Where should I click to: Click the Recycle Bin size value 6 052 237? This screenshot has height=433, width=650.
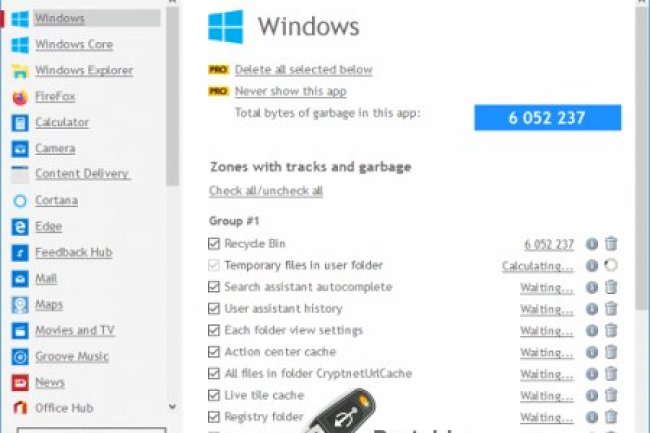tap(549, 244)
